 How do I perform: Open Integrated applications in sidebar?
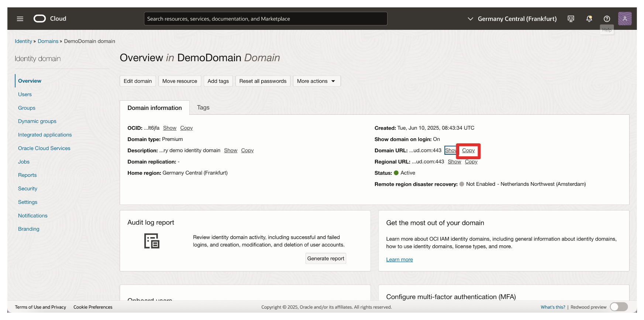pos(45,135)
